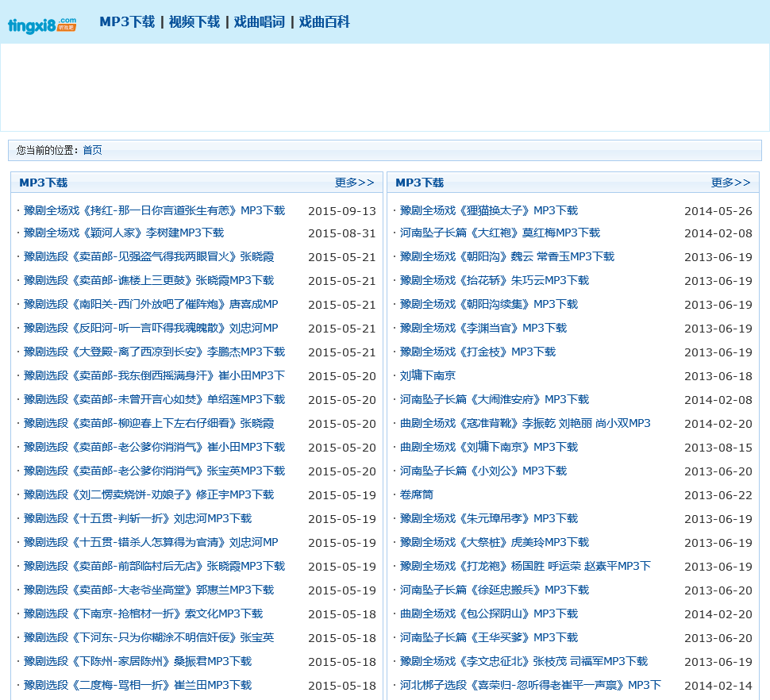Click 更多>> in the right MP3下载 panel

(x=731, y=183)
